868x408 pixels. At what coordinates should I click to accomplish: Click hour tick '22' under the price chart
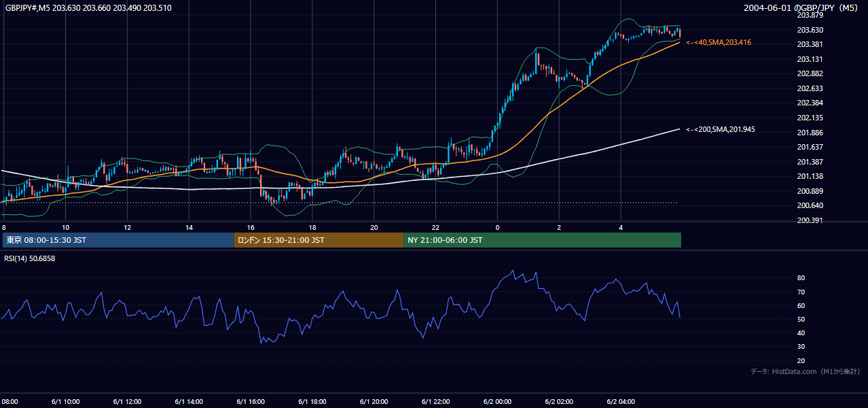tap(435, 227)
